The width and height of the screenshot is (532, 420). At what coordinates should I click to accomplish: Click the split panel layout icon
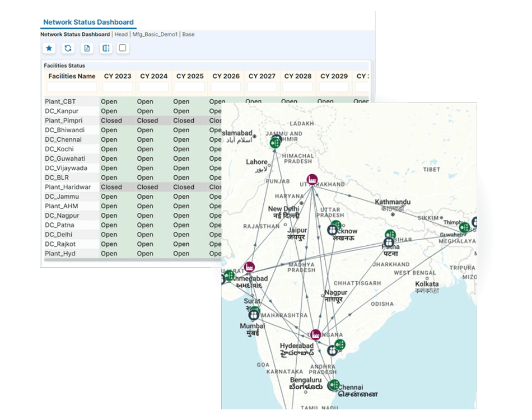pyautogui.click(x=106, y=48)
